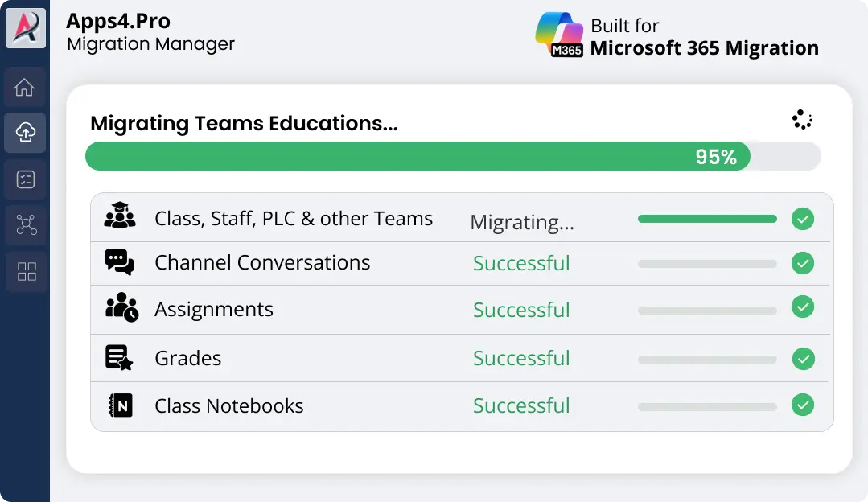Viewport: 868px width, 502px height.
Task: Click the Class Notebooks gray progress bar
Action: 707,407
